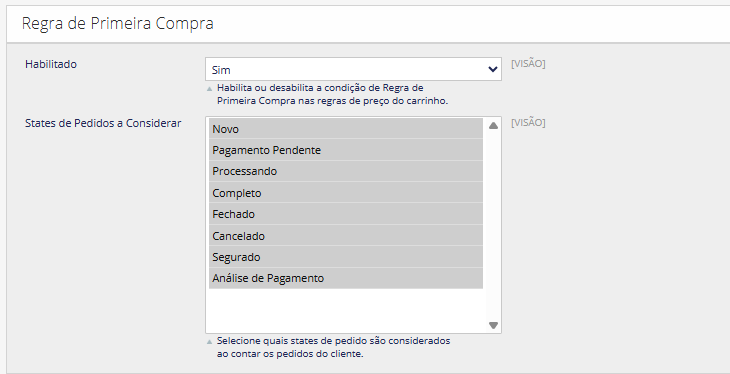Viewport: 730px width, 374px height.
Task: Click the States de Pedidos a Considerar label
Action: (x=103, y=123)
